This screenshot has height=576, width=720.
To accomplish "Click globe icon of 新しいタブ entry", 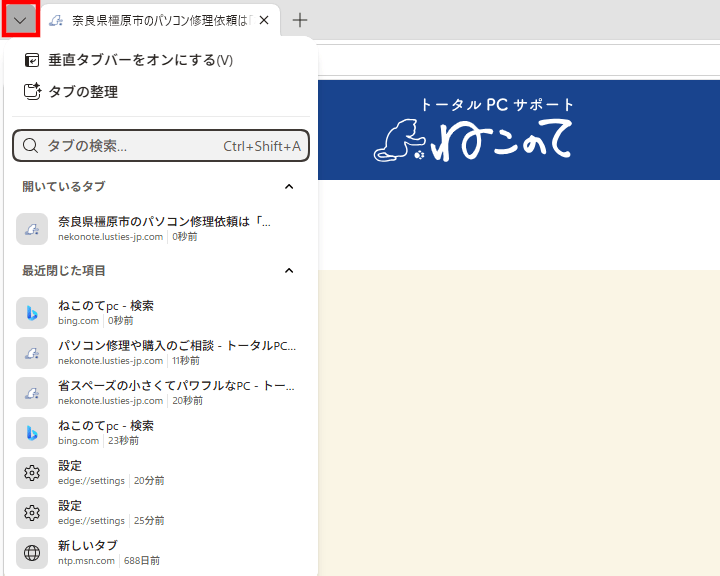I will 32,553.
